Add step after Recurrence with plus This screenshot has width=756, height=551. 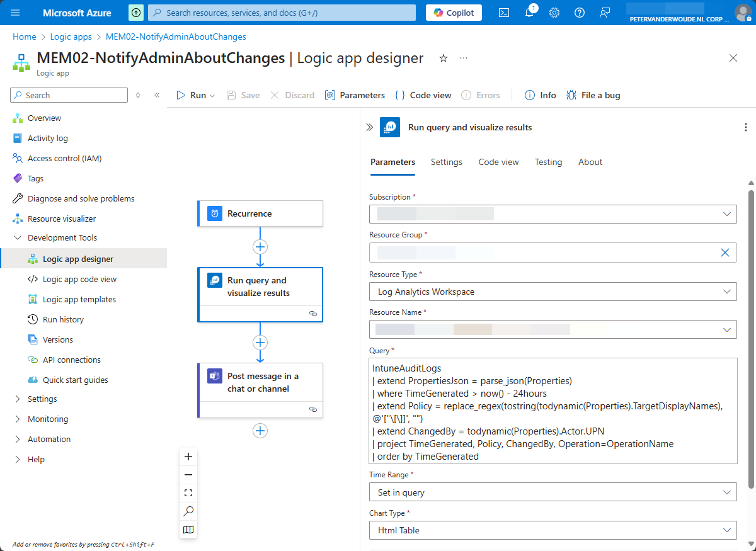tap(260, 246)
